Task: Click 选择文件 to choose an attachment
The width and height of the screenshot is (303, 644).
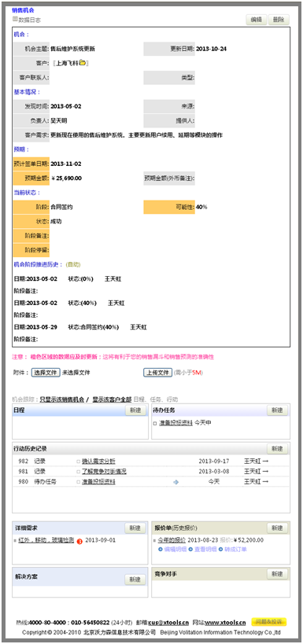Action: 46,373
